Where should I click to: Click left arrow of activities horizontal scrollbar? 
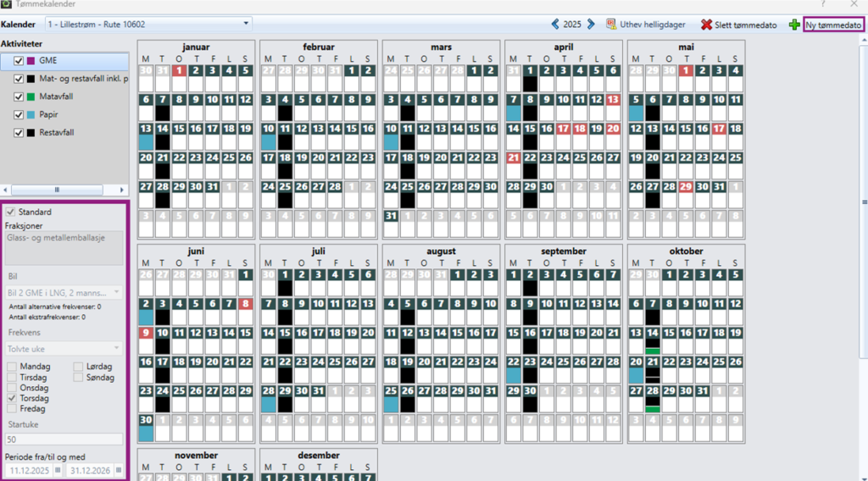pos(6,190)
